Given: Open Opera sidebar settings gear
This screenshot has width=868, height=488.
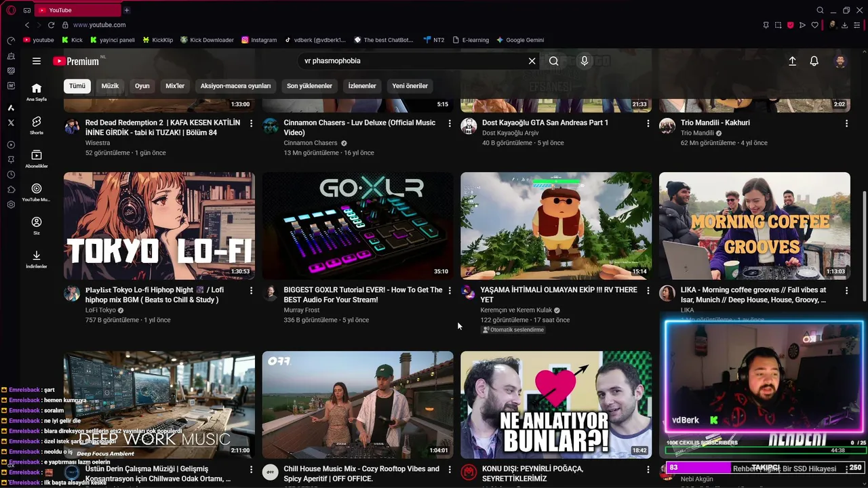Looking at the screenshot, I should pyautogui.click(x=11, y=205).
